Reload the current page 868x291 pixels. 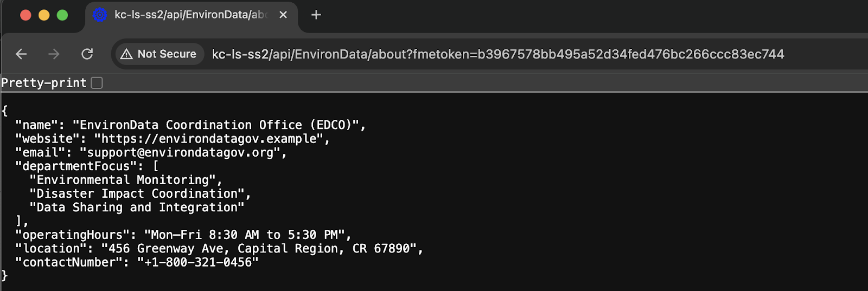[87, 54]
